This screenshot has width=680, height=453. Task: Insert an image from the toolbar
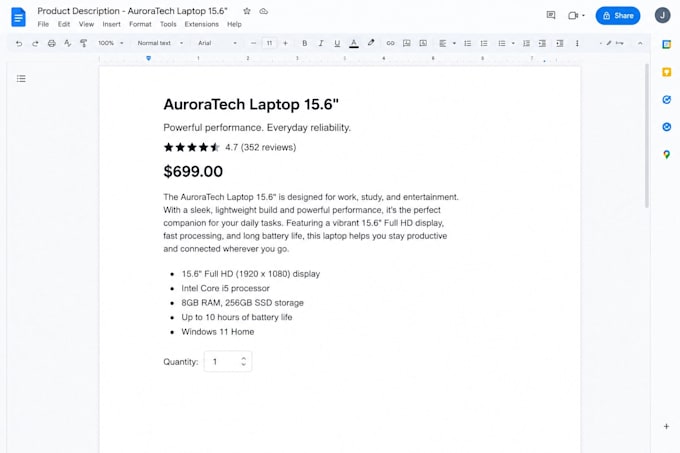point(423,43)
